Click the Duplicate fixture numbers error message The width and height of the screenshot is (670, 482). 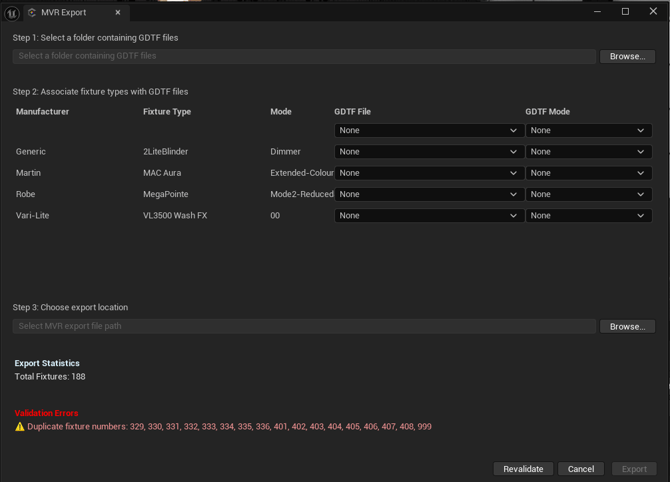(x=229, y=426)
